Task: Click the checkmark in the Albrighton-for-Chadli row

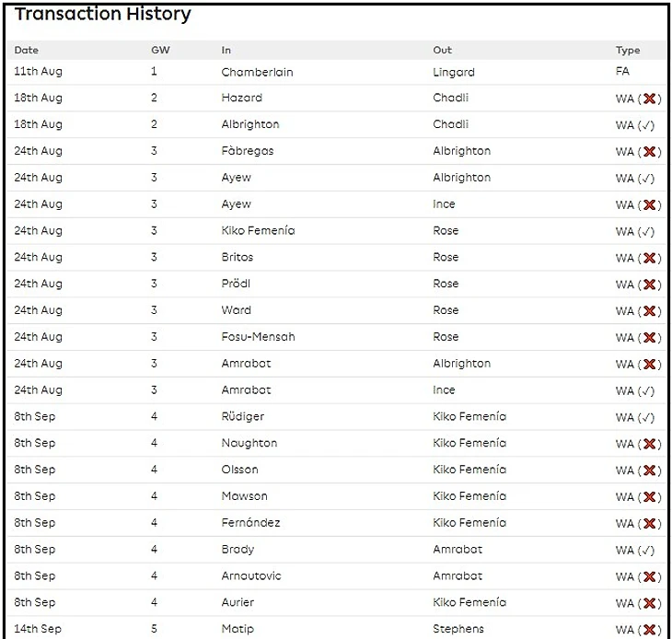Action: coord(647,125)
